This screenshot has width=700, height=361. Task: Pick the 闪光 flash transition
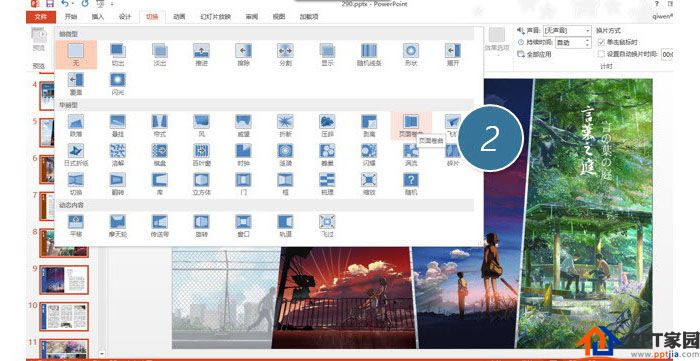(x=118, y=84)
